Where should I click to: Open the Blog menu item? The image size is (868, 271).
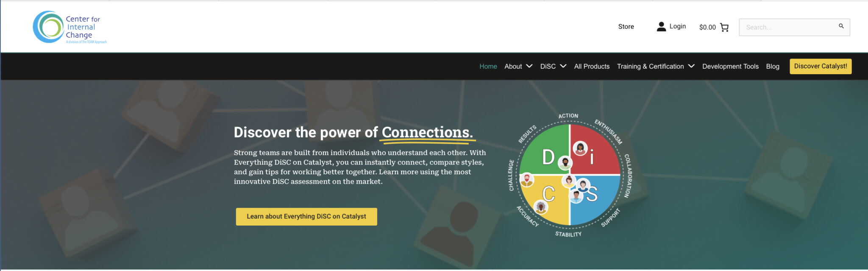tap(773, 67)
